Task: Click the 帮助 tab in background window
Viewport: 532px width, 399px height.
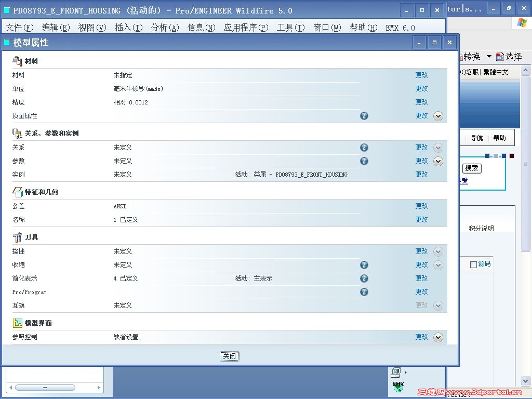Action: 499,138
